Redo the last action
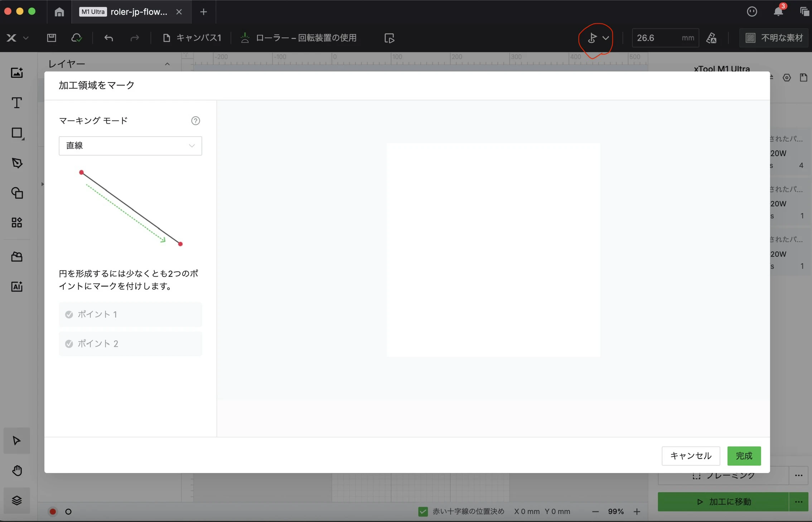Viewport: 812px width, 522px height. pyautogui.click(x=134, y=38)
